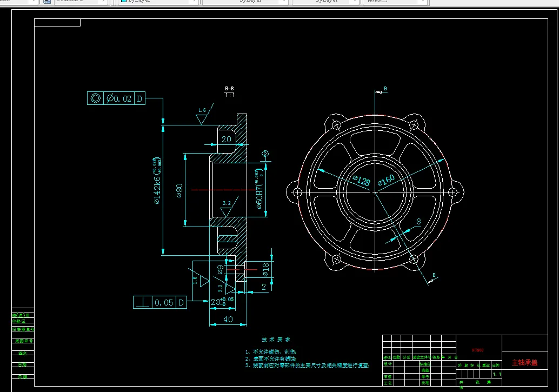This screenshot has width=559, height=392.
Task: Select the 工艺 cell in title block
Action: tap(388, 383)
